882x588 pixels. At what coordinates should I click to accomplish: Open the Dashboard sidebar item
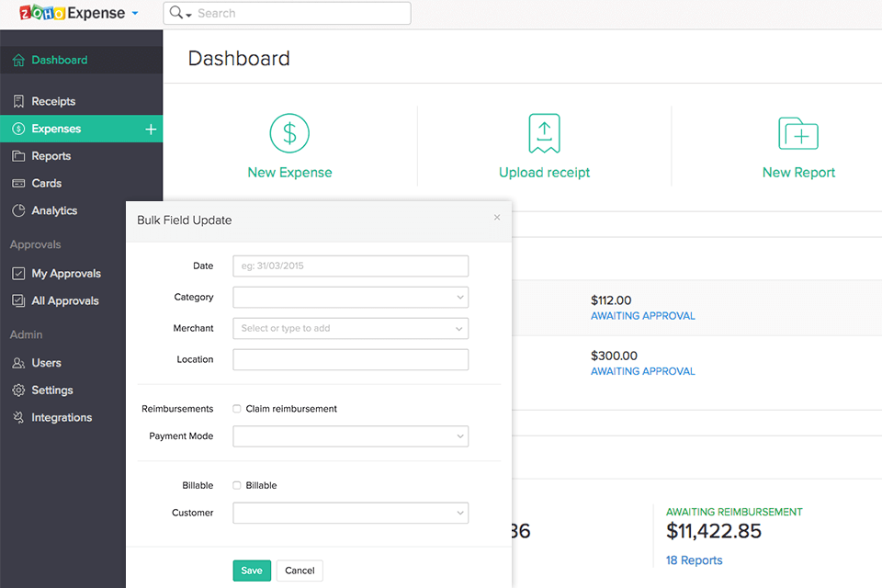click(x=81, y=60)
